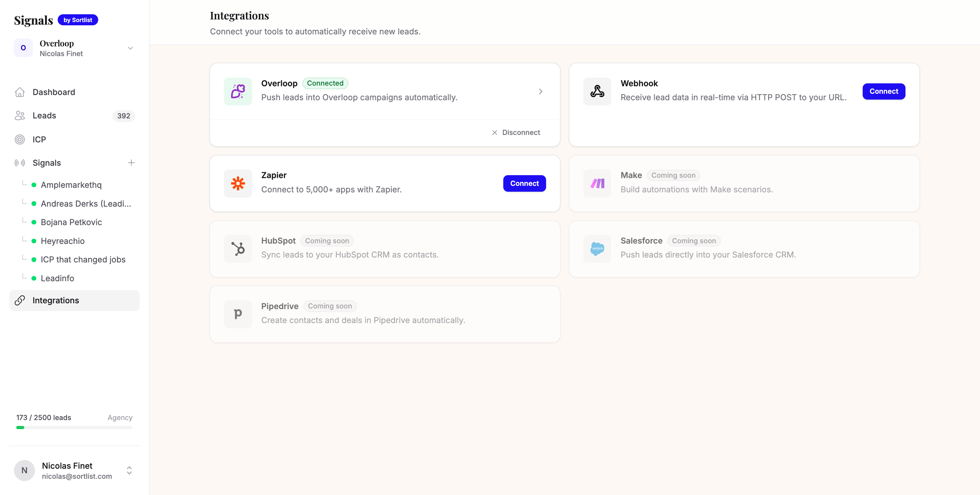The image size is (980, 495).
Task: Disconnect the Overloop integration
Action: click(x=516, y=132)
